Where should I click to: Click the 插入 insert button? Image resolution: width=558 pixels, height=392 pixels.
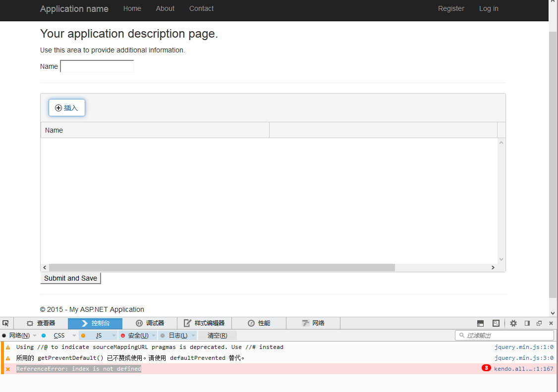coord(67,108)
